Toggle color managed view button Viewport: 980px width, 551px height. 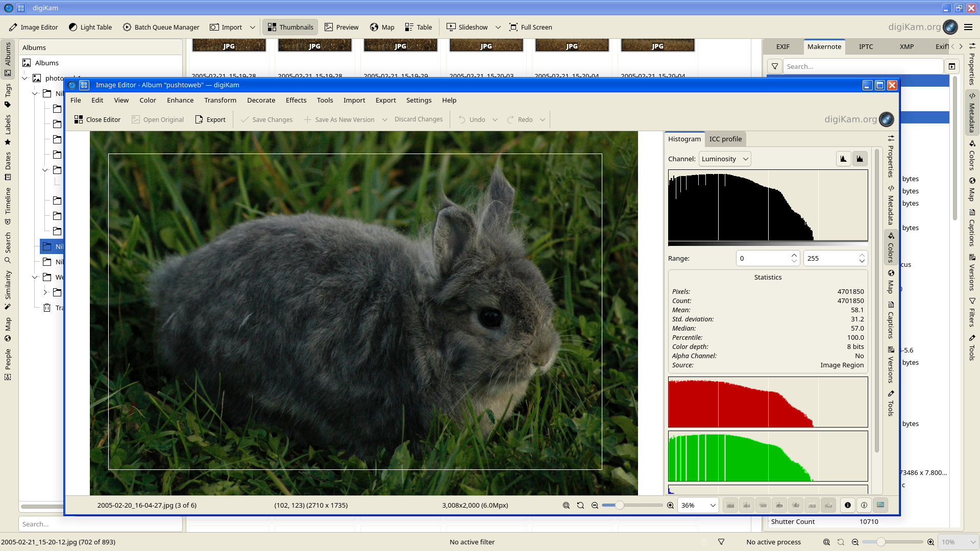click(x=880, y=506)
